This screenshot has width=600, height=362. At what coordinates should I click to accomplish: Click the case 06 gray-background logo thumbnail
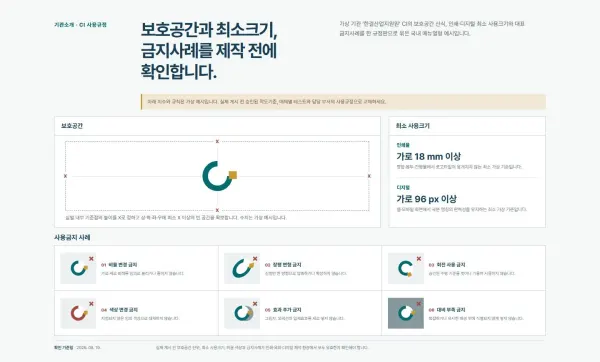[406, 313]
